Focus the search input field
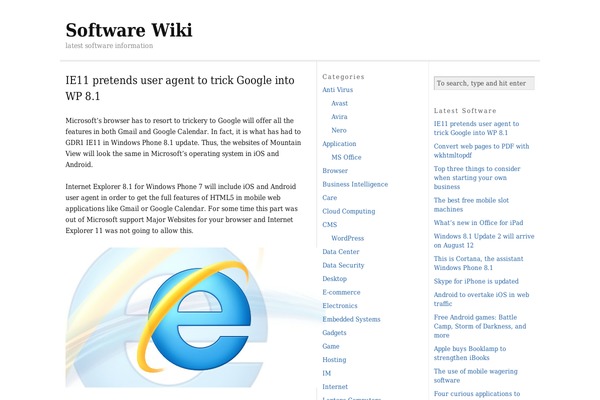The width and height of the screenshot is (600, 400). tap(484, 83)
